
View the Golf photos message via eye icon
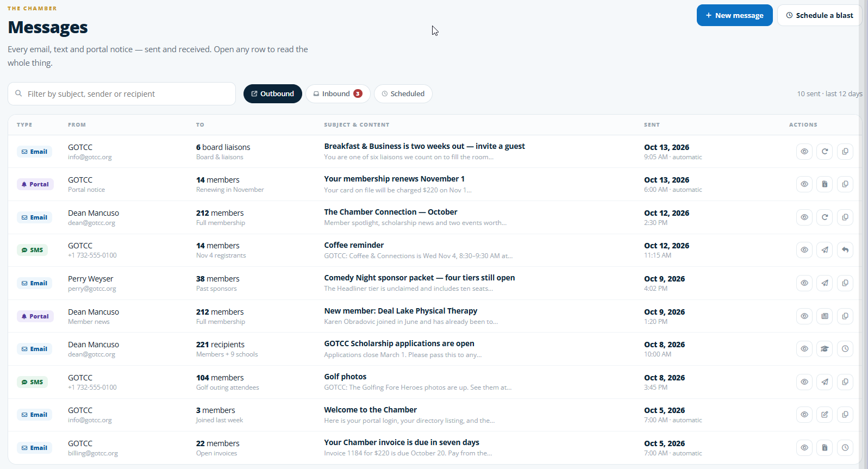804,382
